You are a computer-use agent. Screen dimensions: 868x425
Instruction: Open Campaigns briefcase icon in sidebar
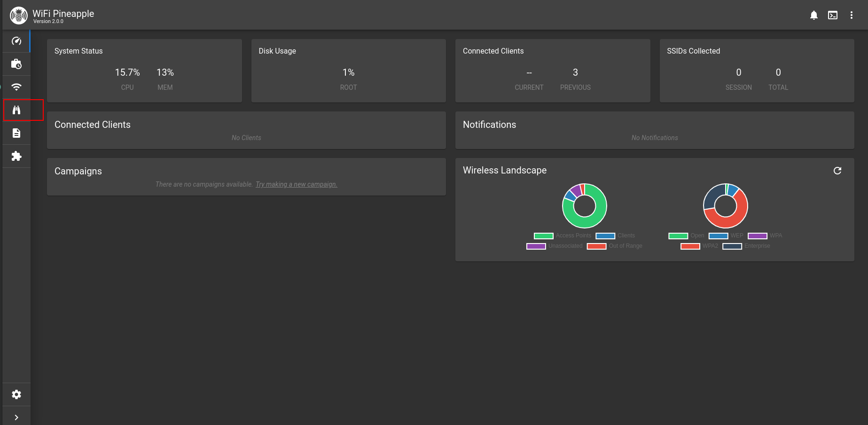click(x=16, y=64)
